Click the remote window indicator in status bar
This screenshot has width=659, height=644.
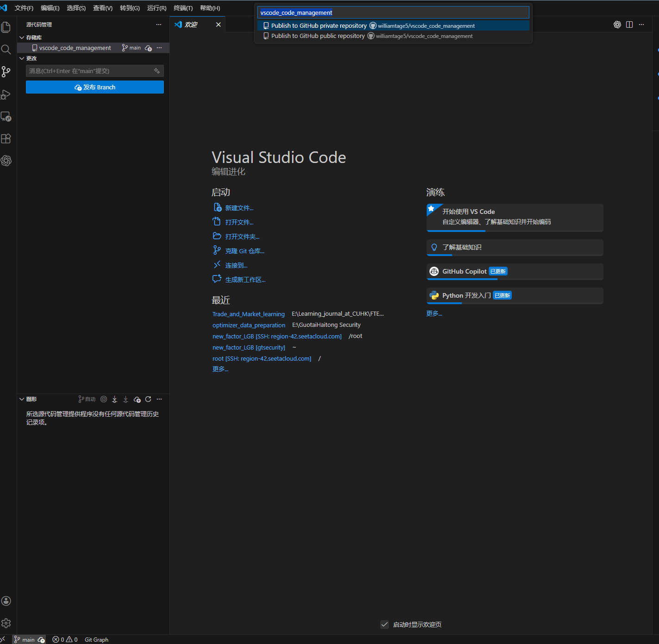coord(3,639)
